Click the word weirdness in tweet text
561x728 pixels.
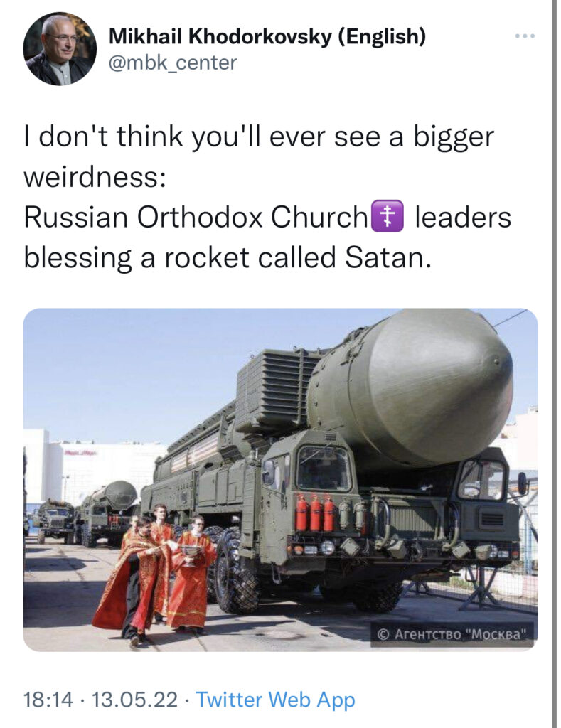pos(95,177)
